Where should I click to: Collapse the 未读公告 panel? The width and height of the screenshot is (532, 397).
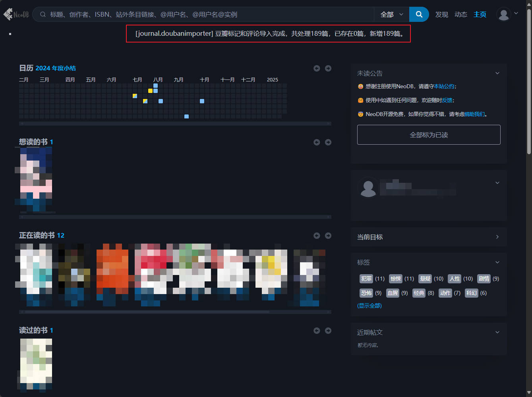(x=497, y=73)
